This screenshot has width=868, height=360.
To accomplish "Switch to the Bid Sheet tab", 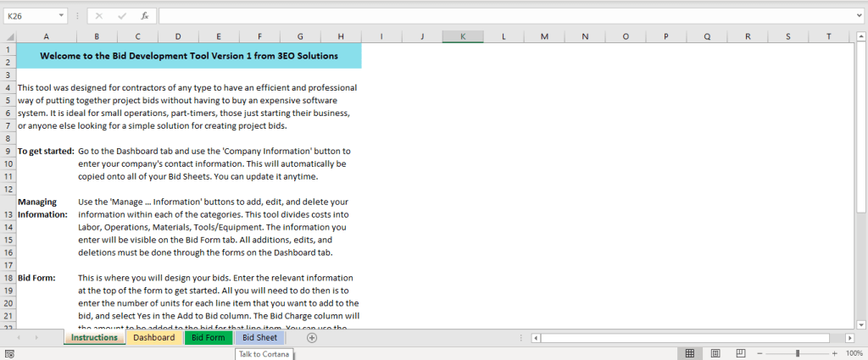I will click(x=259, y=337).
